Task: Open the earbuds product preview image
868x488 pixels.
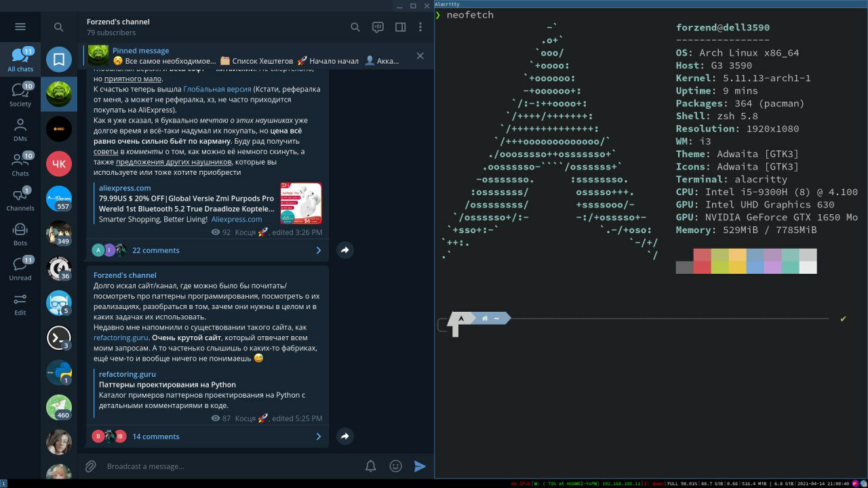Action: coord(300,203)
